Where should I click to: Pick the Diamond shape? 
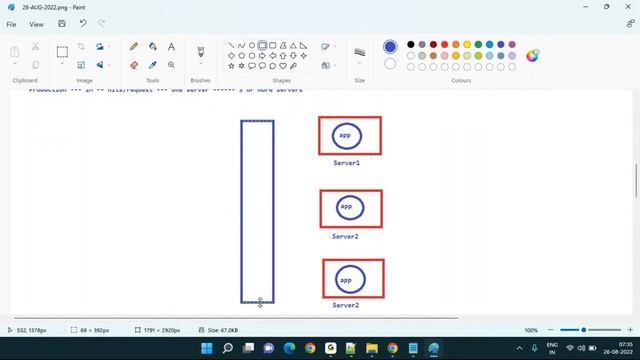231,56
